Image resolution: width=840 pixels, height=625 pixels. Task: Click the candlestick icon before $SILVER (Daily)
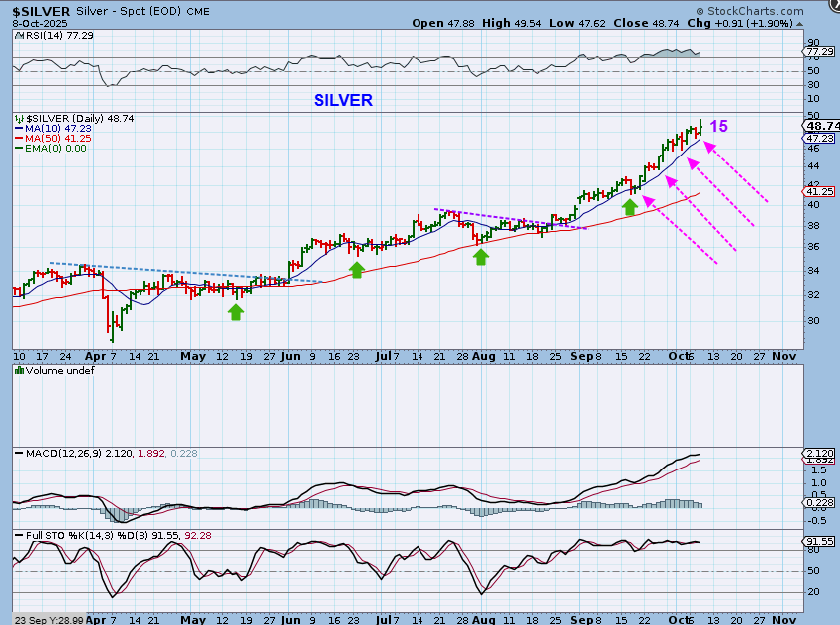(x=19, y=118)
